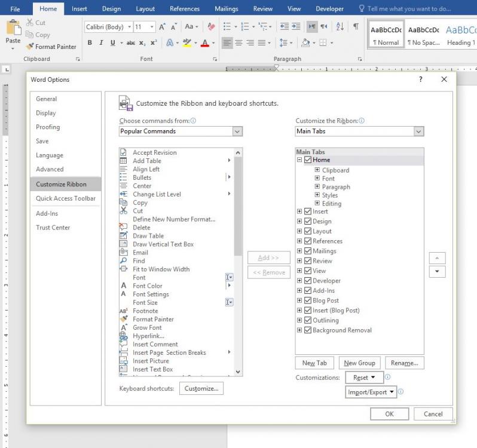Open the Word Options help question mark
Image resolution: width=477 pixels, height=448 pixels.
420,79
